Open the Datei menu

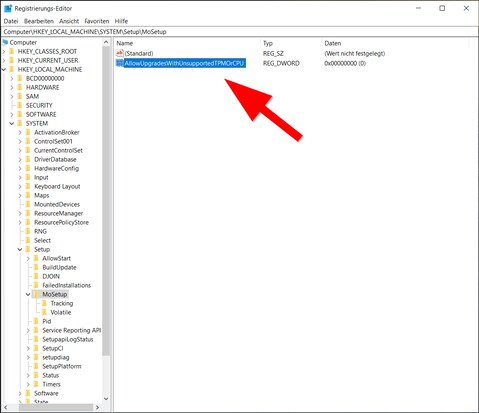11,21
